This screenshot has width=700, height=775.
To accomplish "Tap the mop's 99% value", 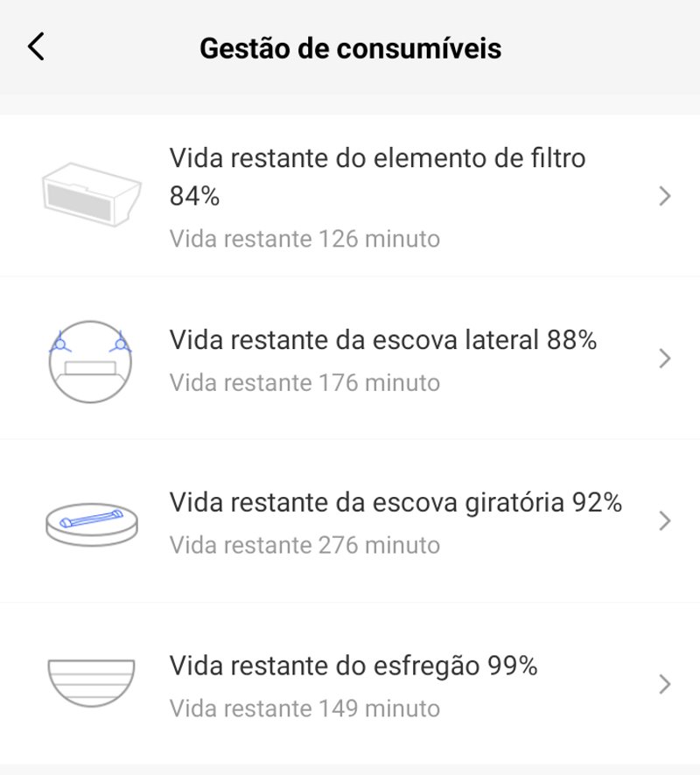I will tap(512, 666).
